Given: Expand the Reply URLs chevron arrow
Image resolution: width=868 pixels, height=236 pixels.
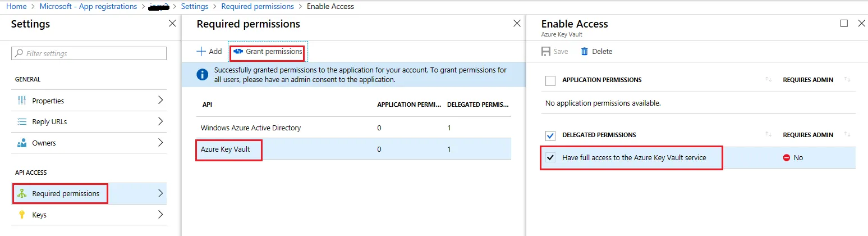Looking at the screenshot, I should coord(160,121).
